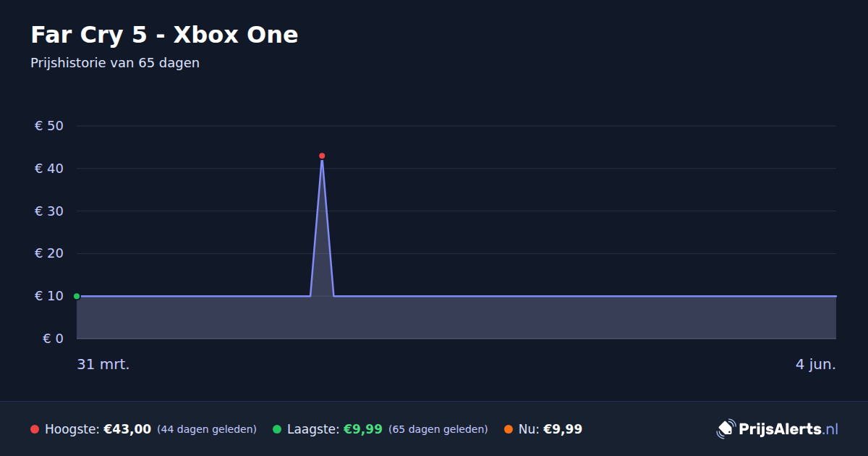Click the green lowest price "€9,99"
The image size is (868, 456).
point(363,429)
